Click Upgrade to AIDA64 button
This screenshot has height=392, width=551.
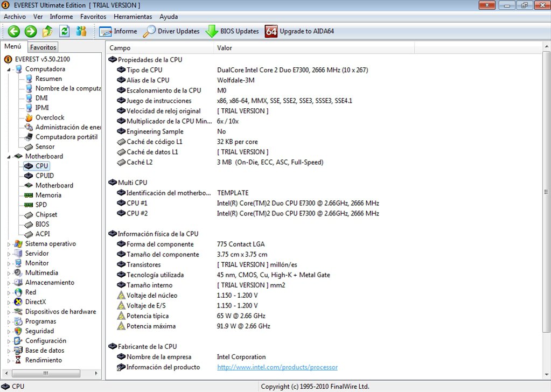(x=299, y=31)
